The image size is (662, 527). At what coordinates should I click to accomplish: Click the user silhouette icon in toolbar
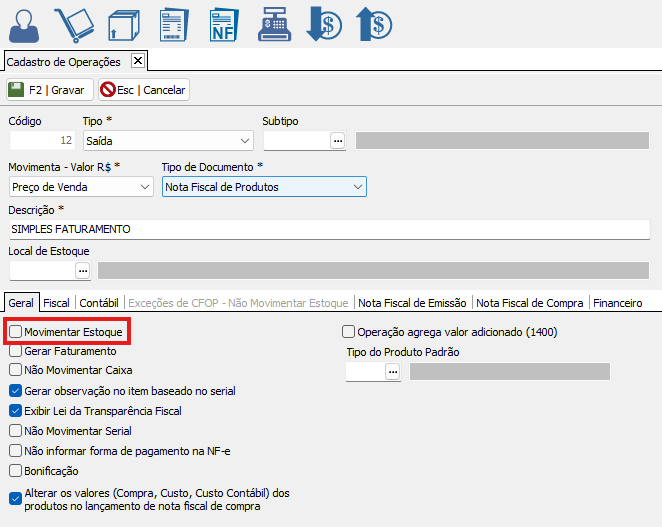pyautogui.click(x=25, y=24)
